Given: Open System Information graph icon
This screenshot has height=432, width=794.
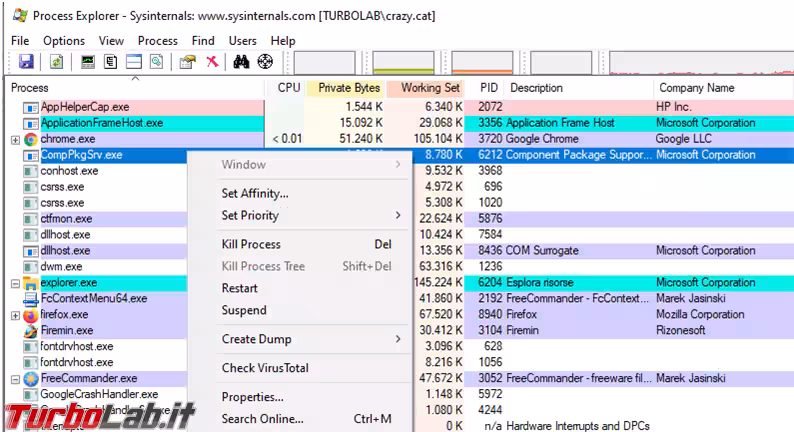Looking at the screenshot, I should coord(88,62).
